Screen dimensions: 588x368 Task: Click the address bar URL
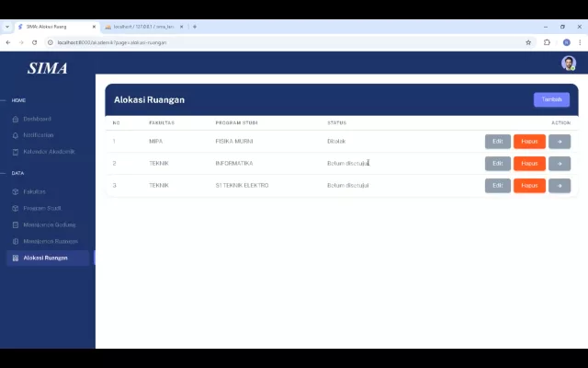coord(112,42)
